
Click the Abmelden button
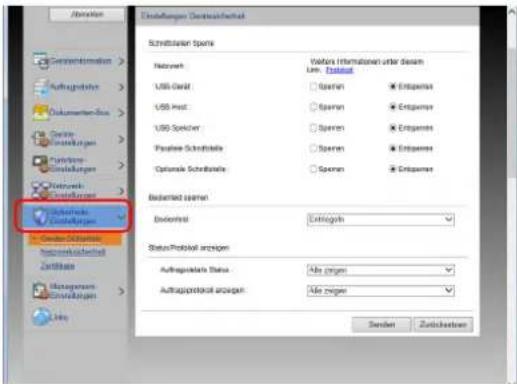[x=87, y=14]
